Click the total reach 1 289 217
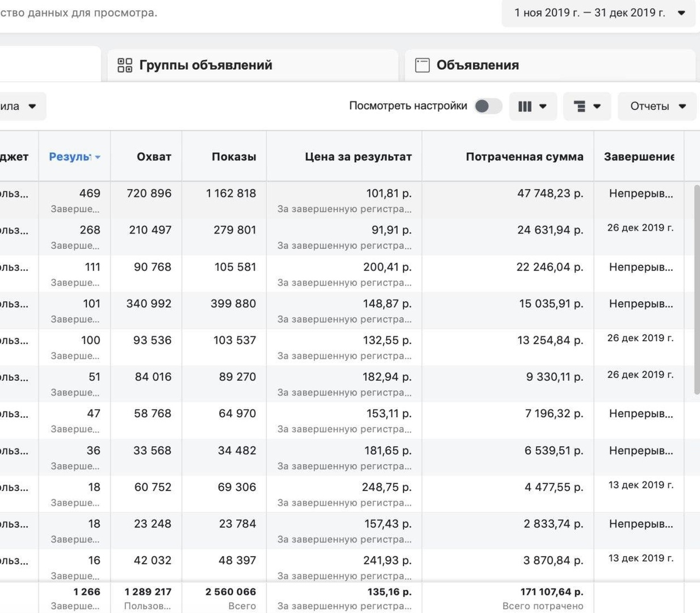The width and height of the screenshot is (700, 613). click(148, 592)
